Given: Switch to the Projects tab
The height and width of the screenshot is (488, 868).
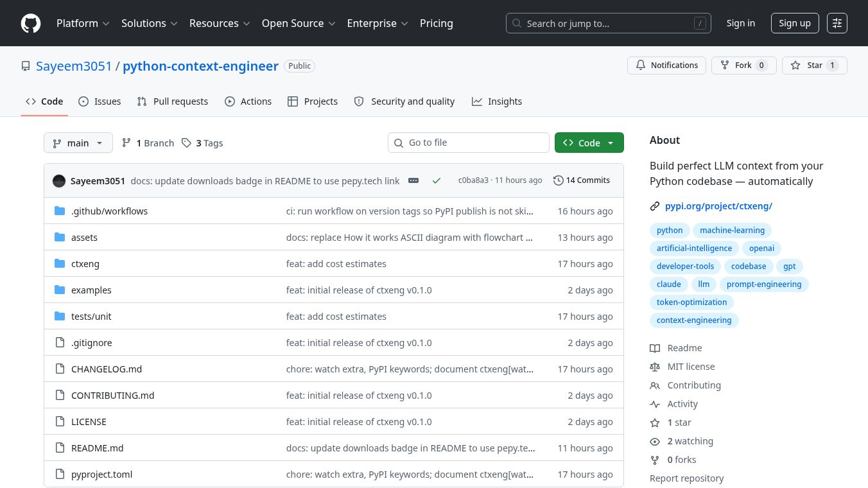Looking at the screenshot, I should (x=313, y=101).
